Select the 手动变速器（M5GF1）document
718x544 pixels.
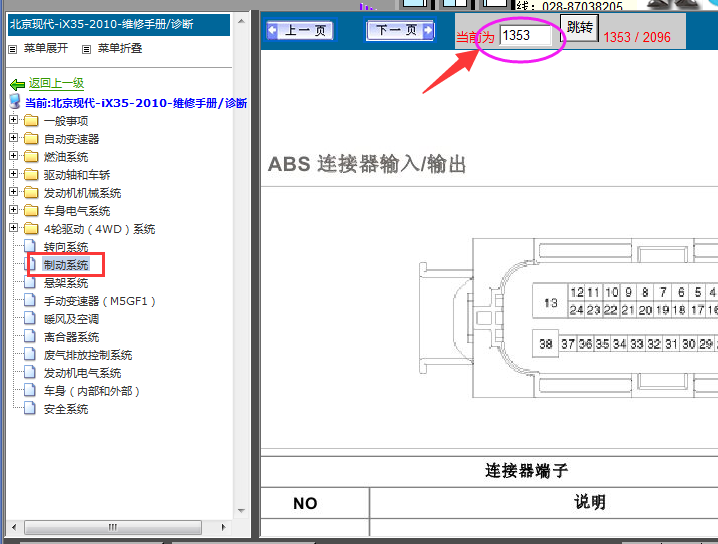click(99, 301)
